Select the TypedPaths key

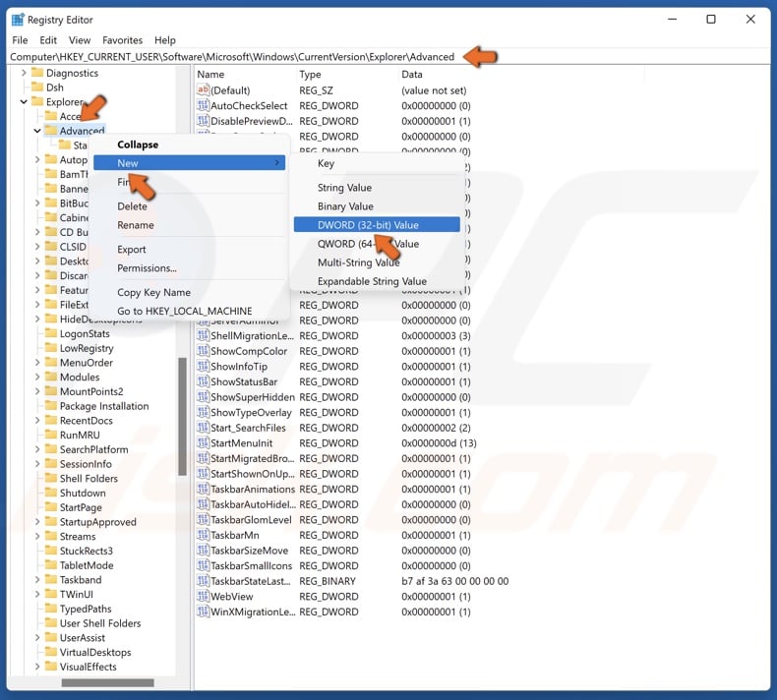click(x=86, y=609)
